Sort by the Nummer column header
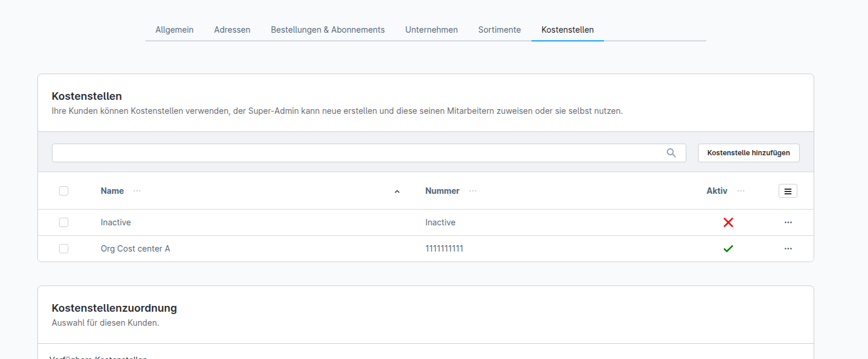The image size is (868, 359). point(442,191)
